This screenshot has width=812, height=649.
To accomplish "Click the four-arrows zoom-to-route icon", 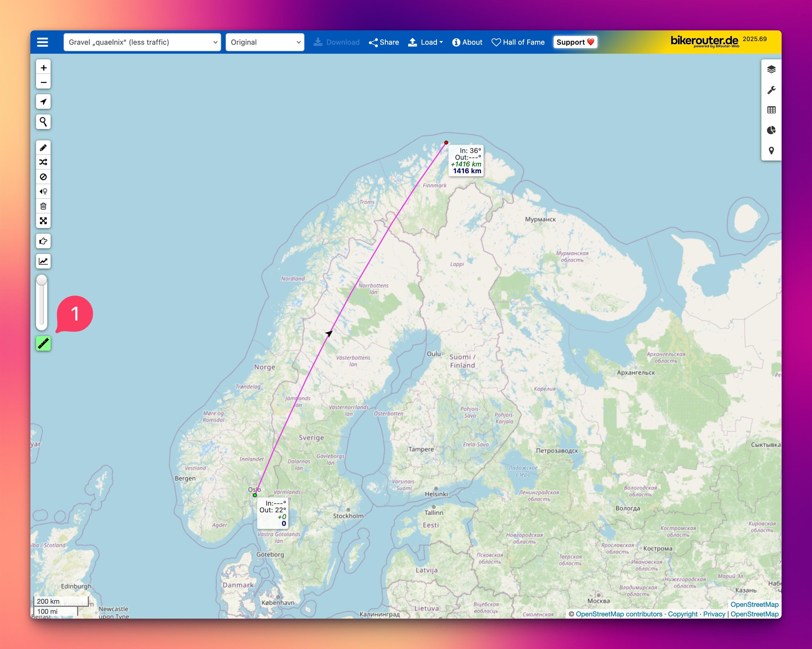I will coord(43,221).
